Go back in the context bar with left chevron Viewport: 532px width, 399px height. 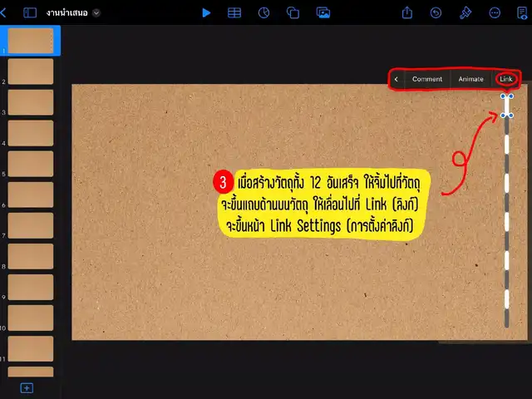(397, 79)
